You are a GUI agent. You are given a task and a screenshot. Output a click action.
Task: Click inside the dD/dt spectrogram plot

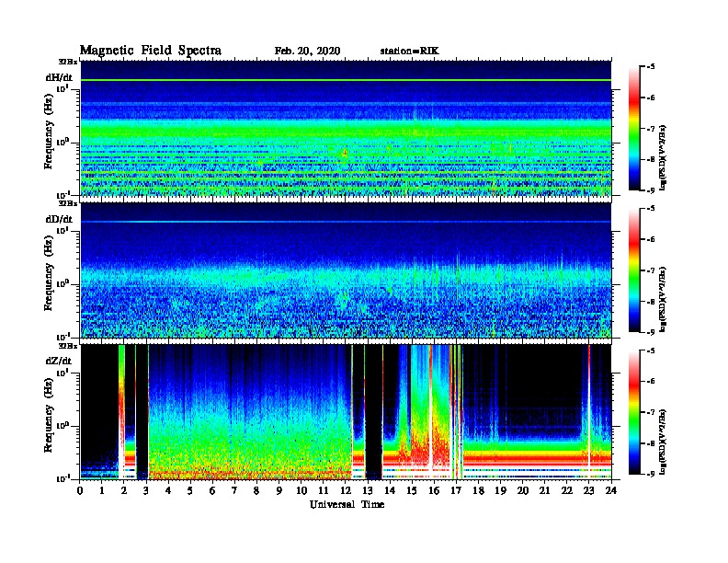click(346, 270)
